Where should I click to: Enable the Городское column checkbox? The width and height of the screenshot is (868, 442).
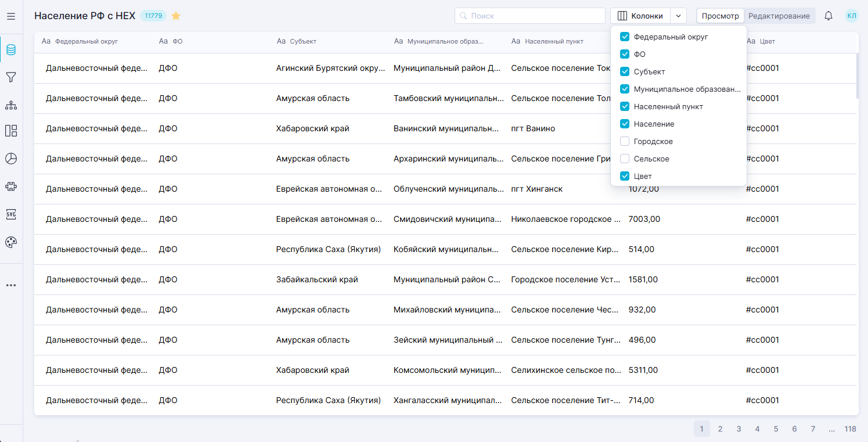[625, 141]
